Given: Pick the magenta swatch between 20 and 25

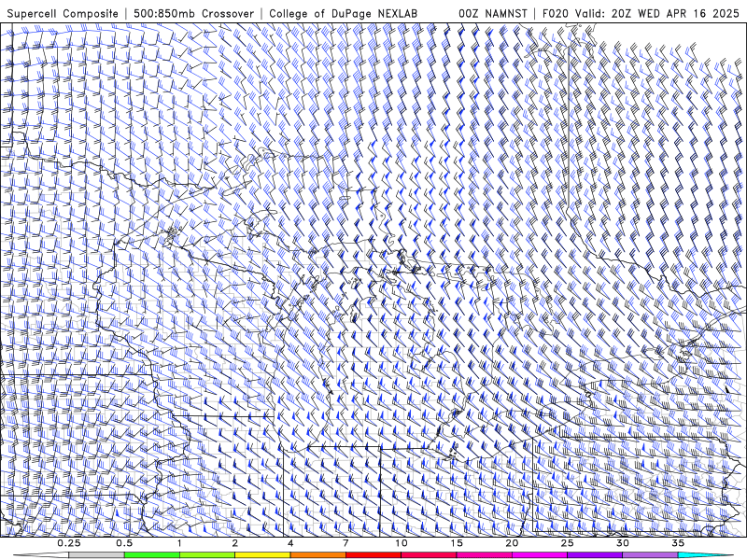Looking at the screenshot, I should 540,555.
